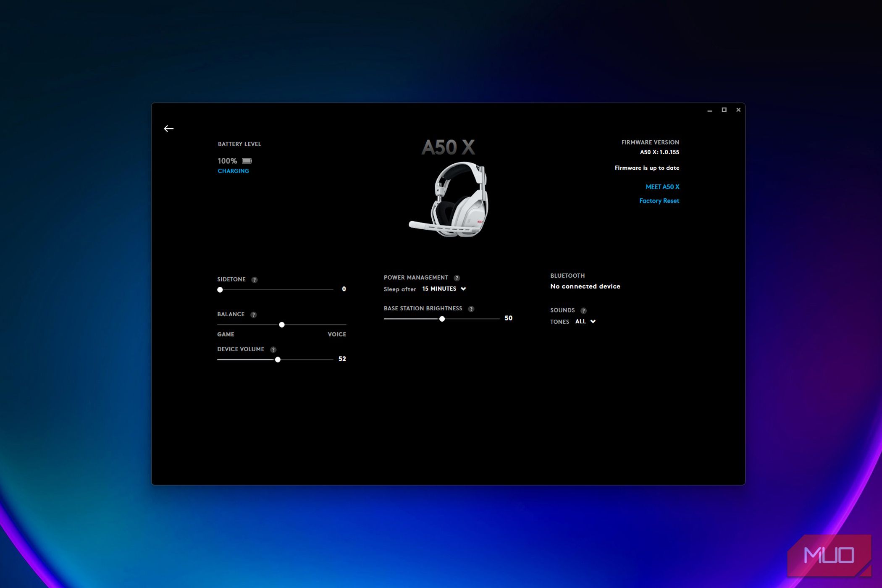Click the Sounds question mark icon
The height and width of the screenshot is (588, 882).
click(x=583, y=310)
